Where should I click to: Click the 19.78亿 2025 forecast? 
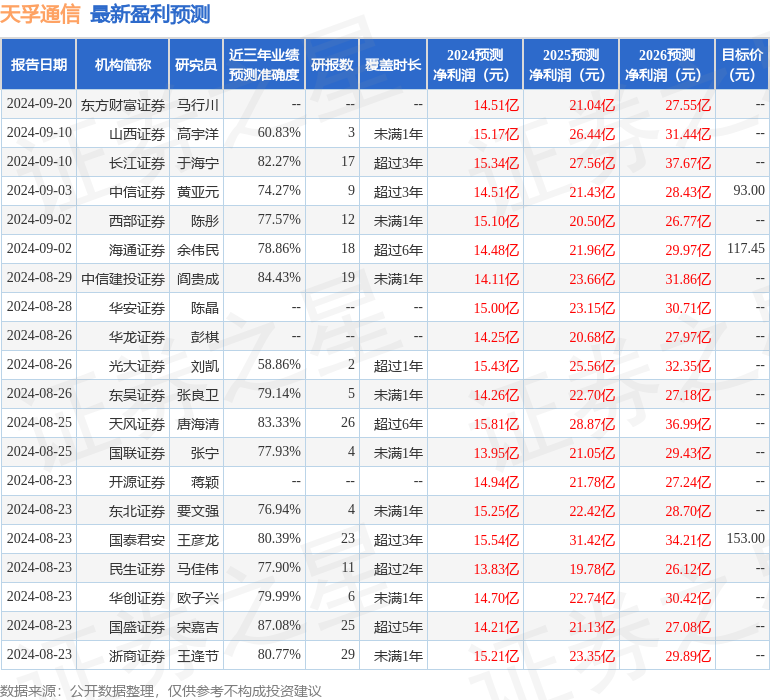(592, 569)
